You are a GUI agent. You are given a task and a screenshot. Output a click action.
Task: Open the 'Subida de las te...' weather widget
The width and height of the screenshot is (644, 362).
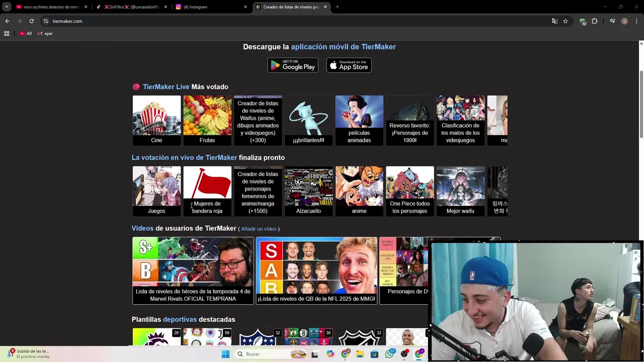(x=28, y=354)
